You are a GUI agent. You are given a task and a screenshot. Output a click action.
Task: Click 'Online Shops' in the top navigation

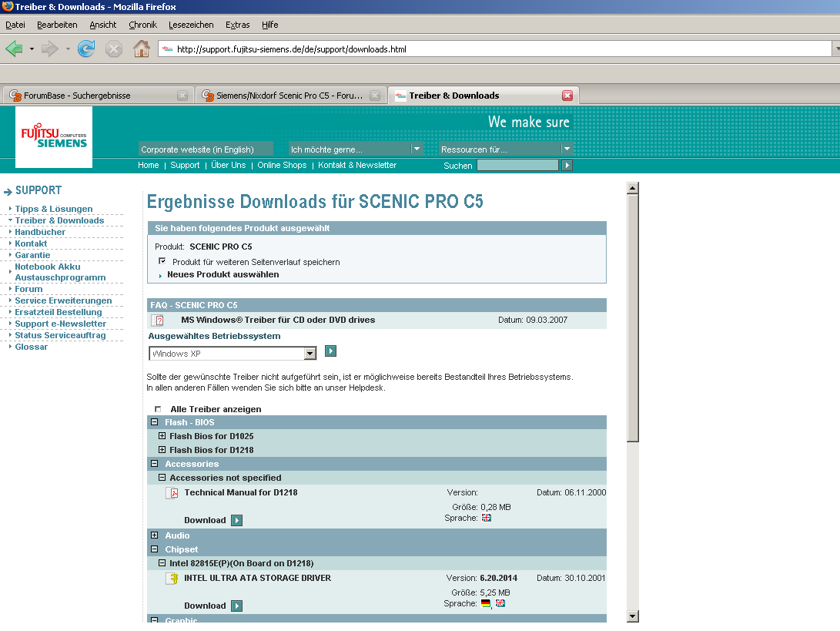coord(282,165)
